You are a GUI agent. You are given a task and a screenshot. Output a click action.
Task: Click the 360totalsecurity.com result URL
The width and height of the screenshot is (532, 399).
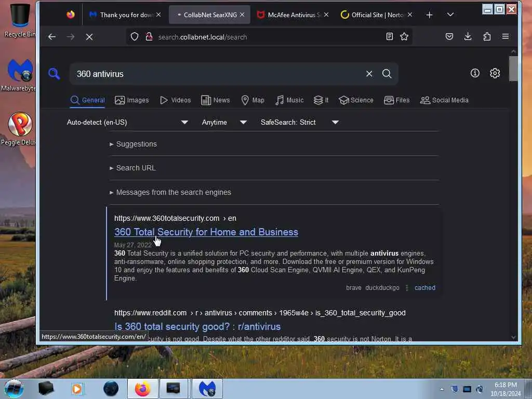175,218
